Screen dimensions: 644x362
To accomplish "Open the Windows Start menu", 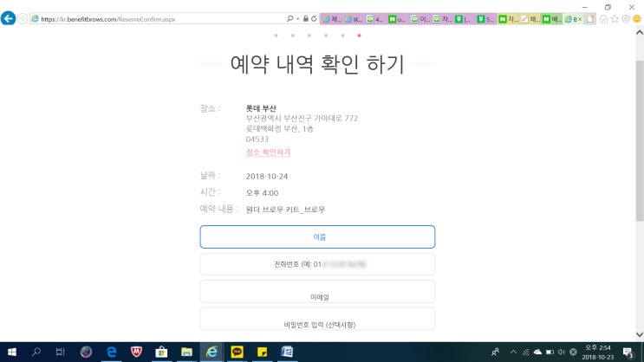I will (12, 352).
